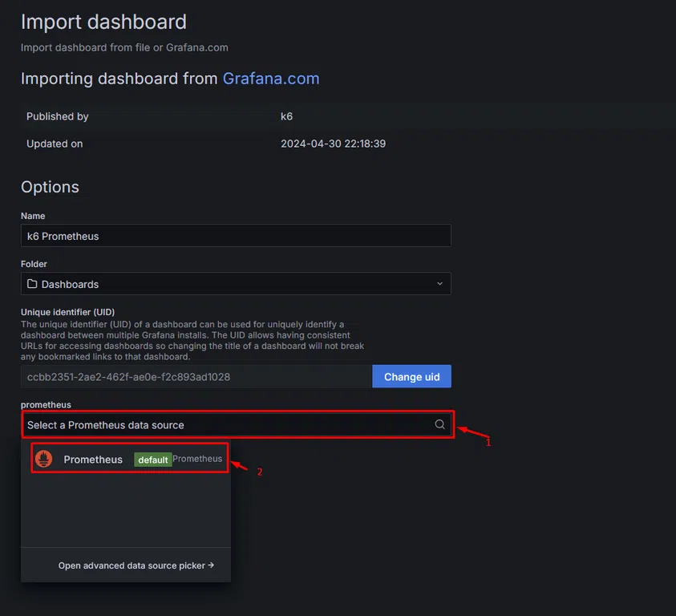Image resolution: width=676 pixels, height=616 pixels.
Task: Select the k6 publisher value
Action: pyautogui.click(x=286, y=116)
